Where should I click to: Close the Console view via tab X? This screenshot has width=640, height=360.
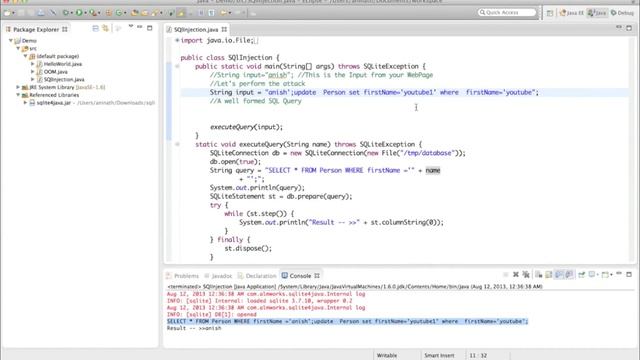click(317, 276)
